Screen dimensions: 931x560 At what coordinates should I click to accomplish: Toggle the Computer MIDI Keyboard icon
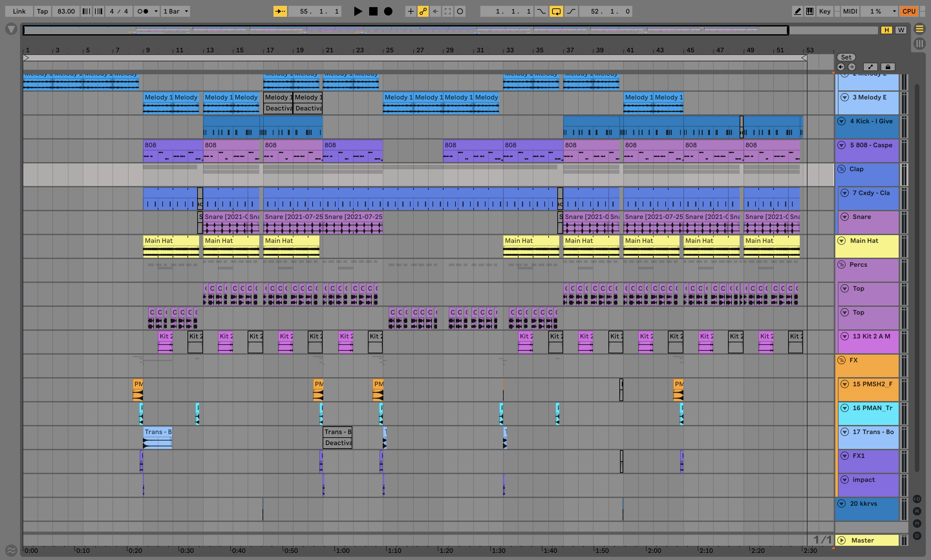(x=809, y=11)
